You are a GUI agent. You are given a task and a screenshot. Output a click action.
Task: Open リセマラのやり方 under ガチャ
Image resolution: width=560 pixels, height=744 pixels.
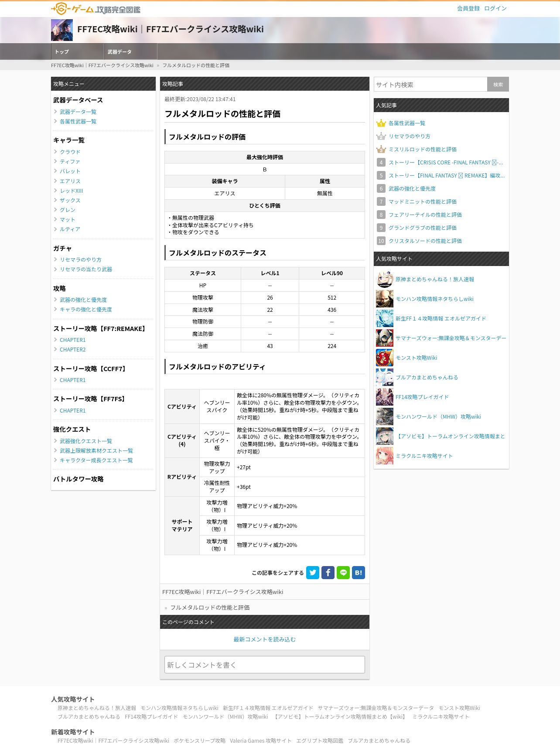pyautogui.click(x=81, y=259)
